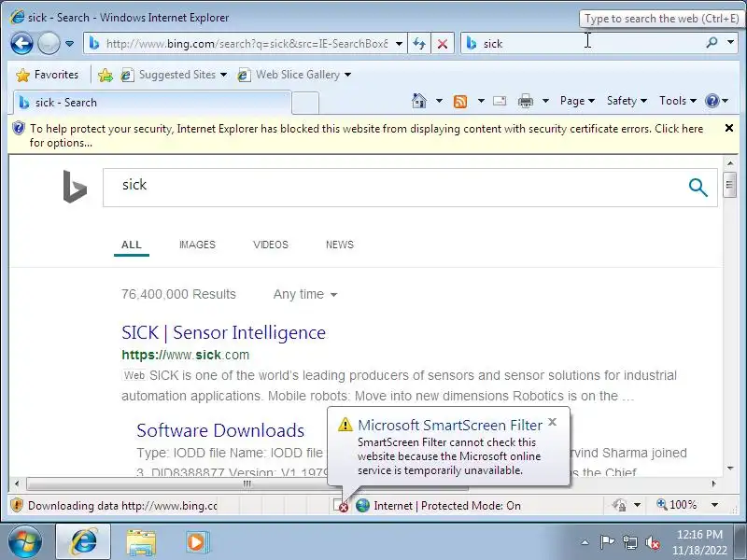
Task: Close the SmartScreen Filter notification balloon
Action: (x=552, y=422)
